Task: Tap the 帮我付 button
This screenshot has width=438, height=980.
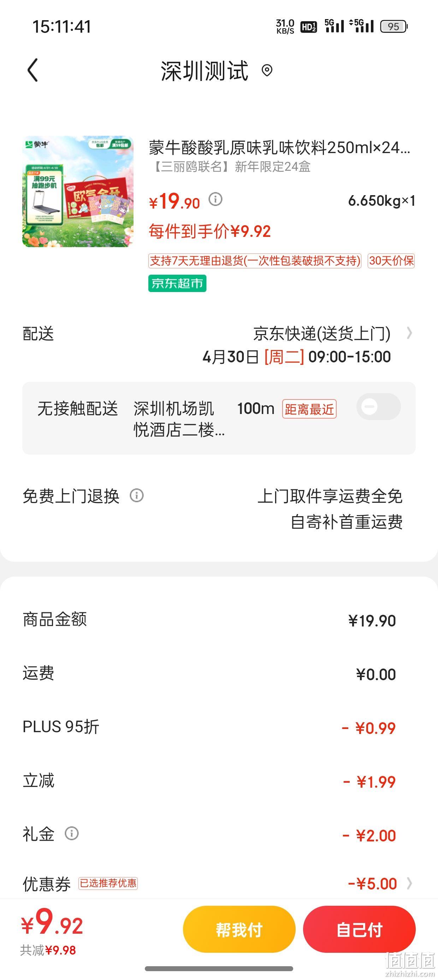Action: [239, 929]
